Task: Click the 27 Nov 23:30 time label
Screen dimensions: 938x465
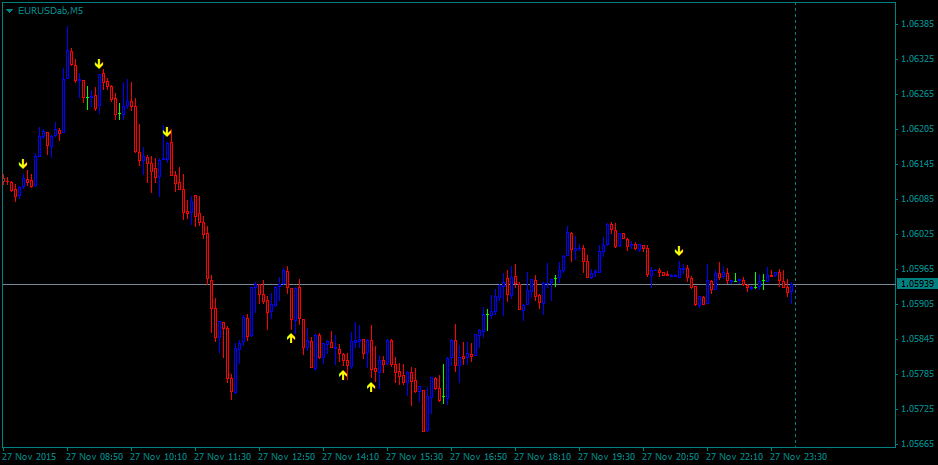Action: click(798, 457)
